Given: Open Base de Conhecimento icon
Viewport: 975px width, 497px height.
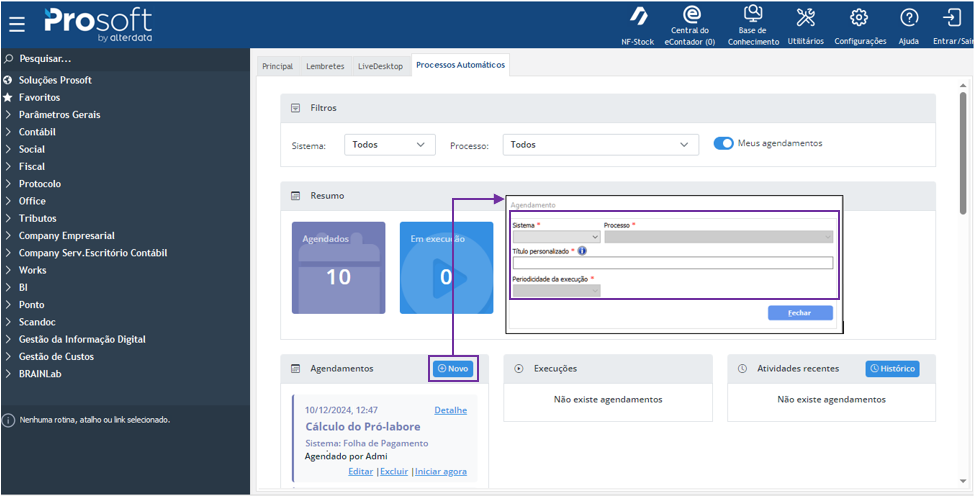Looking at the screenshot, I should tap(753, 14).
